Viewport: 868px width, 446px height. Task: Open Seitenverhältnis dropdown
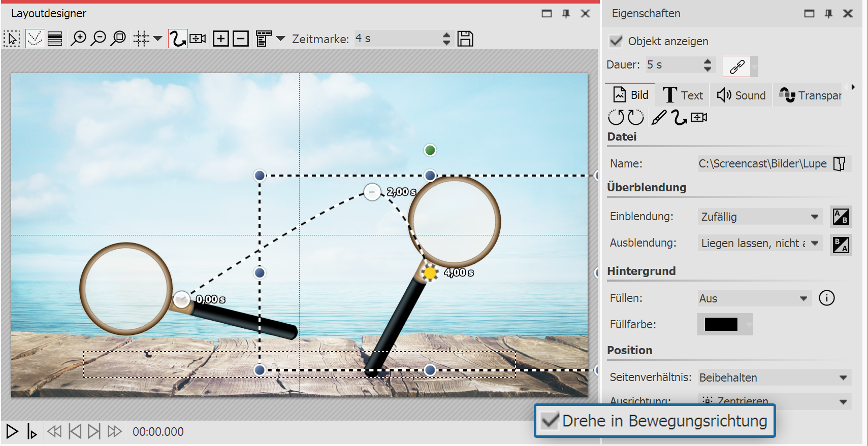point(774,378)
